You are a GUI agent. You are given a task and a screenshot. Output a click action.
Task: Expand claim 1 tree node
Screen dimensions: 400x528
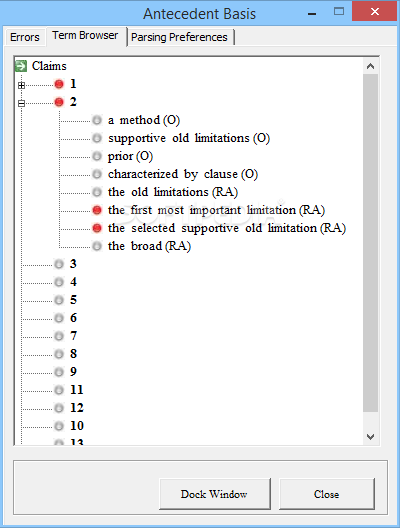click(22, 86)
